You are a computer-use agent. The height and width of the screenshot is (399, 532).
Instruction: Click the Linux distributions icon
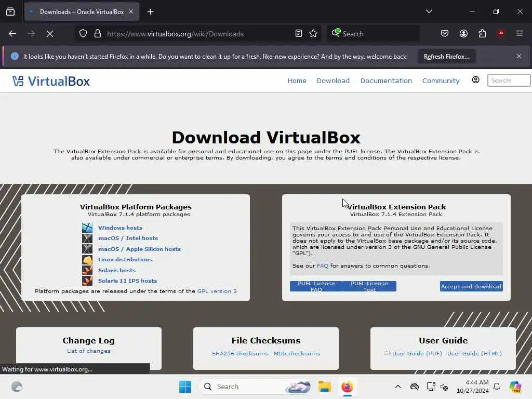[x=87, y=260]
